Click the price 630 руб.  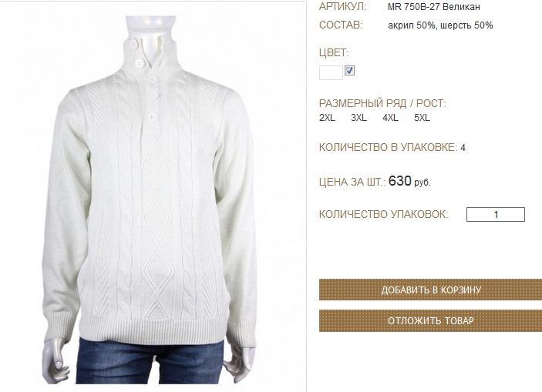[x=409, y=181]
